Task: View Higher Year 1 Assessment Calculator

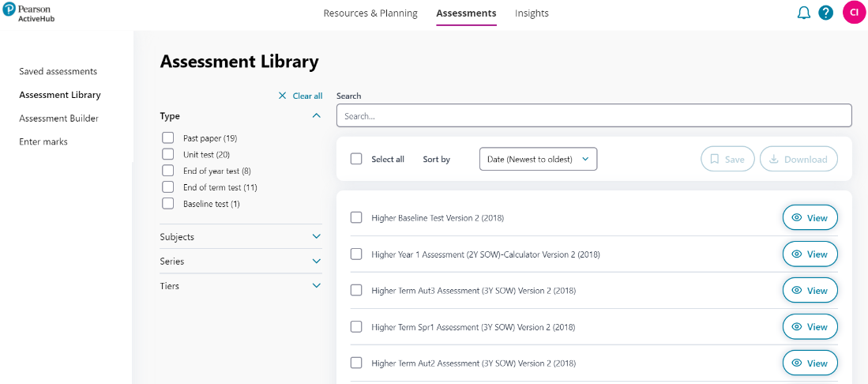Action: pos(810,254)
